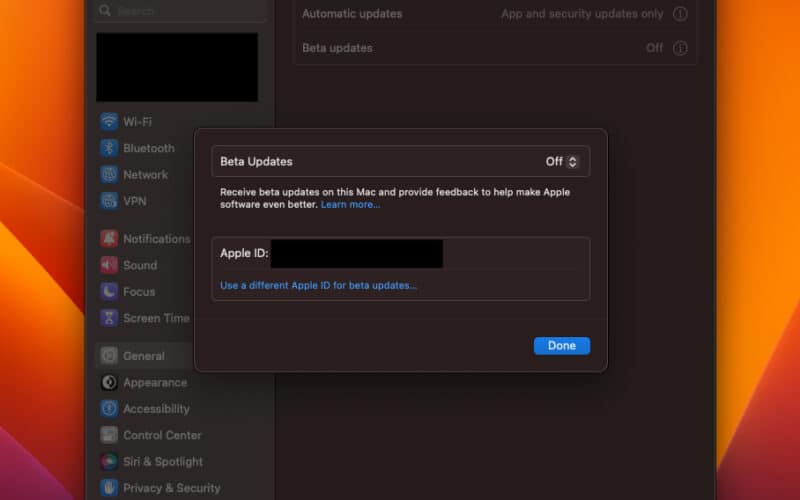This screenshot has height=500, width=800.
Task: Select the Network sidebar label
Action: (145, 175)
